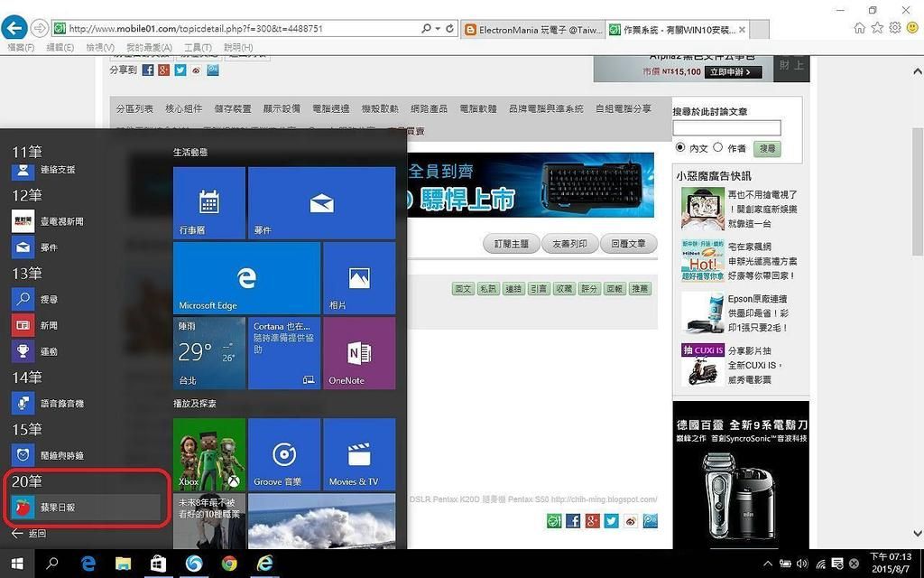Select the 內文 radio button
924x578 pixels.
(x=680, y=147)
